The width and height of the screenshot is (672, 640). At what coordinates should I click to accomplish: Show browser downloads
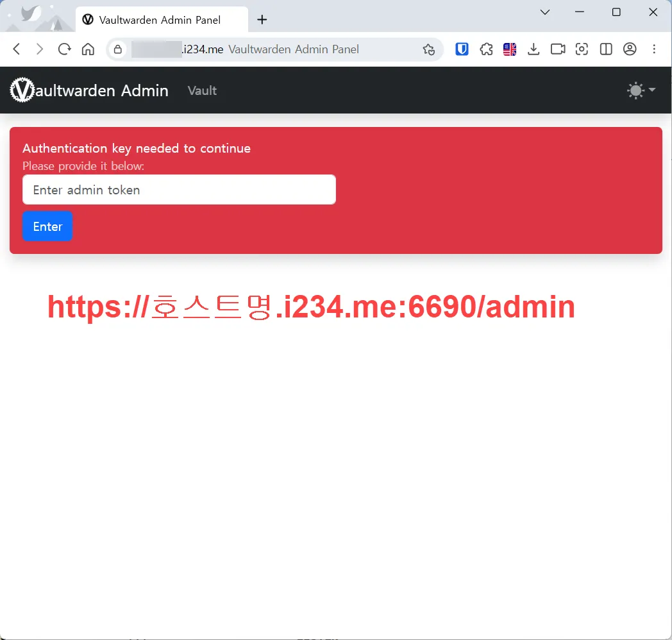coord(533,49)
